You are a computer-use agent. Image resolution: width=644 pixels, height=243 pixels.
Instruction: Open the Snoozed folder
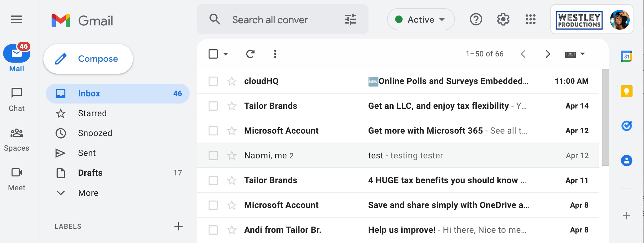click(118, 133)
